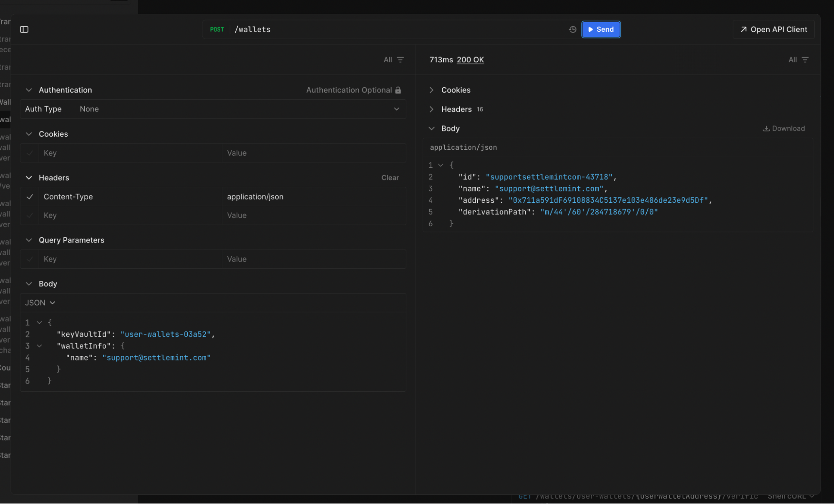Toggle the Cookies row checkbox

click(30, 153)
